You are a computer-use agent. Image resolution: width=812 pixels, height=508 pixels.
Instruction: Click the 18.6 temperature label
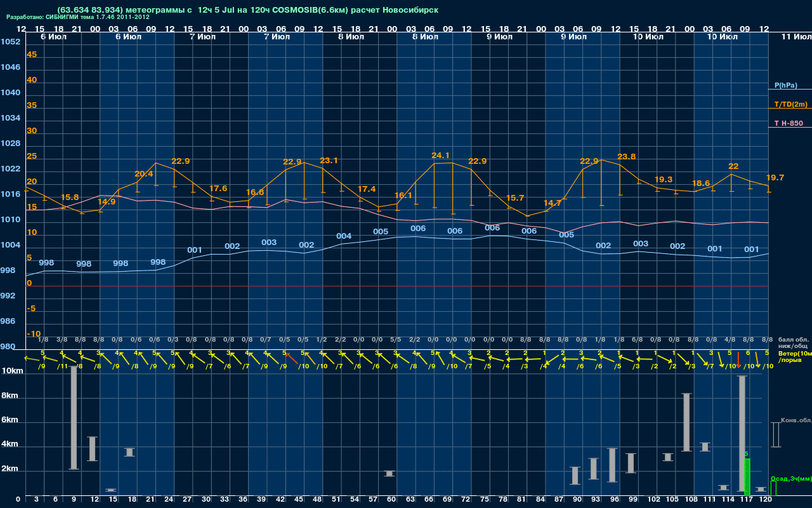click(701, 183)
